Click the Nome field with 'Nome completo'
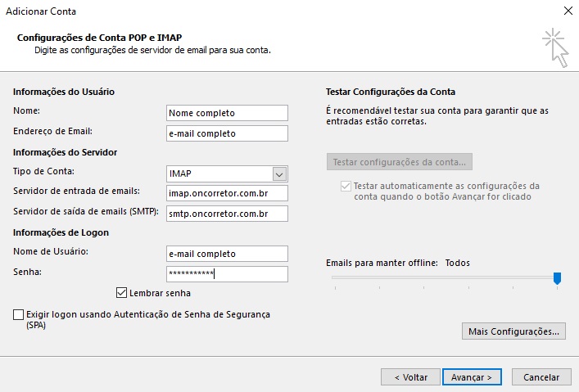 [227, 113]
